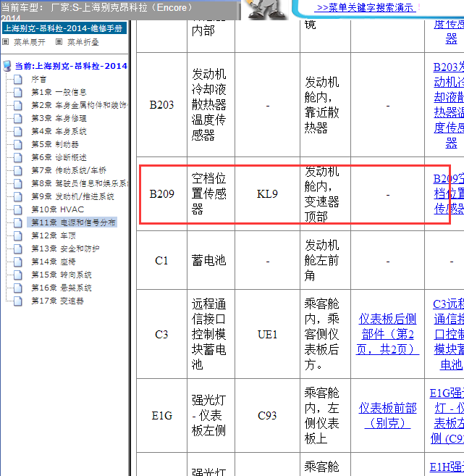Click option code cell KL9
Viewport: 464px width, 476px height.
[267, 194]
